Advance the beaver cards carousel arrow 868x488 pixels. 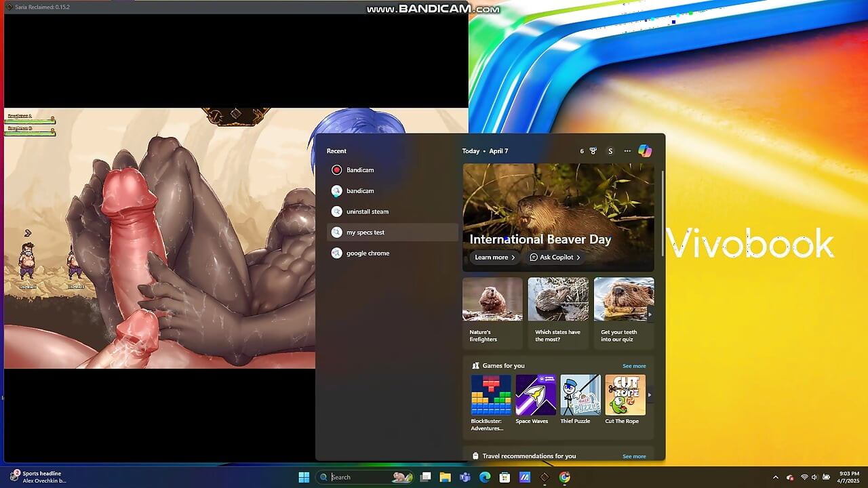pos(650,314)
